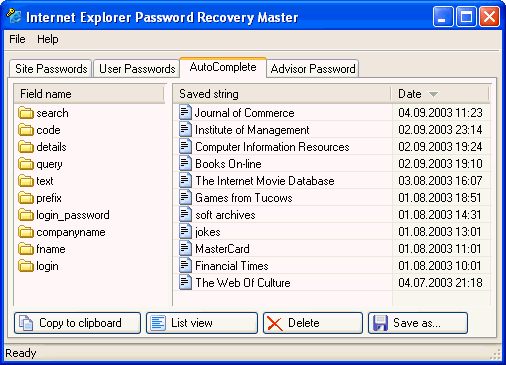Switch to the User Passwords tab
This screenshot has height=365, width=506.
[x=137, y=69]
